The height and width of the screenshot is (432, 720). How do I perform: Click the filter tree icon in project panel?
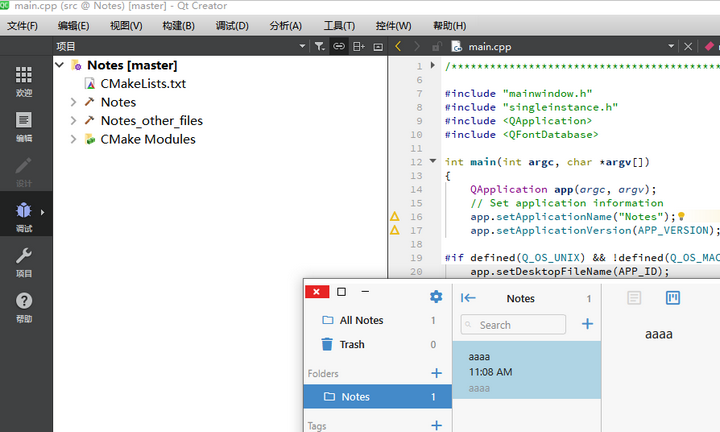point(320,46)
